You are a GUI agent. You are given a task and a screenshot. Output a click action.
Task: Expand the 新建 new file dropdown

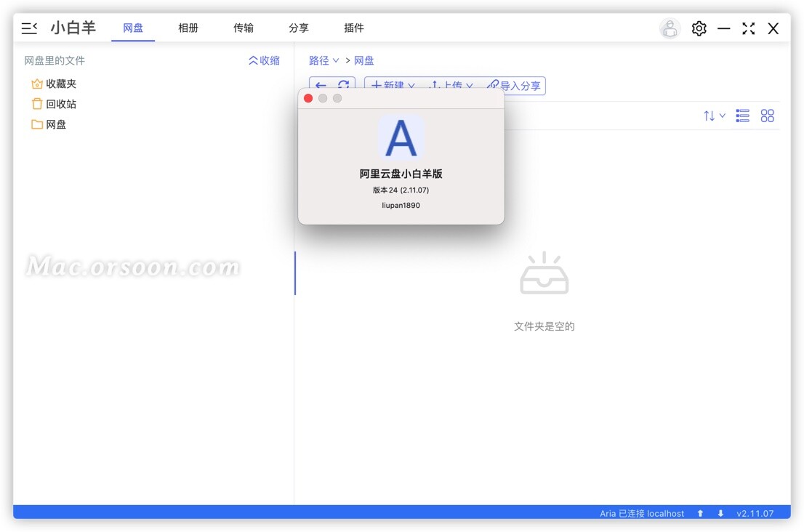[x=391, y=85]
